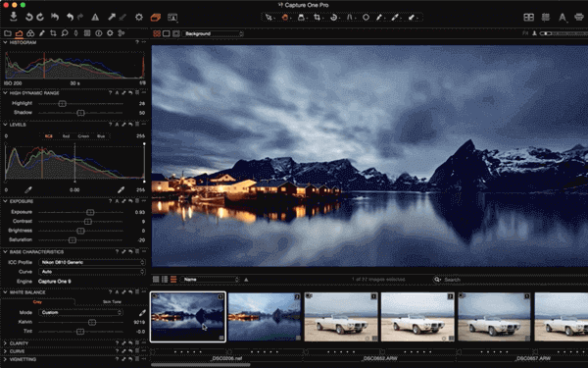Screen dimensions: 588x368
Task: Open the Background layer dropdown
Action: tap(213, 33)
